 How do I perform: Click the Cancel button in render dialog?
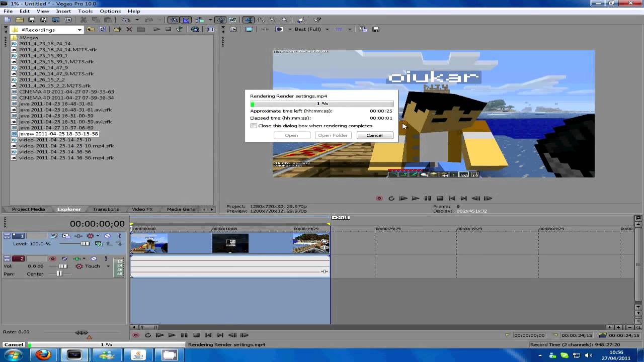tap(374, 135)
